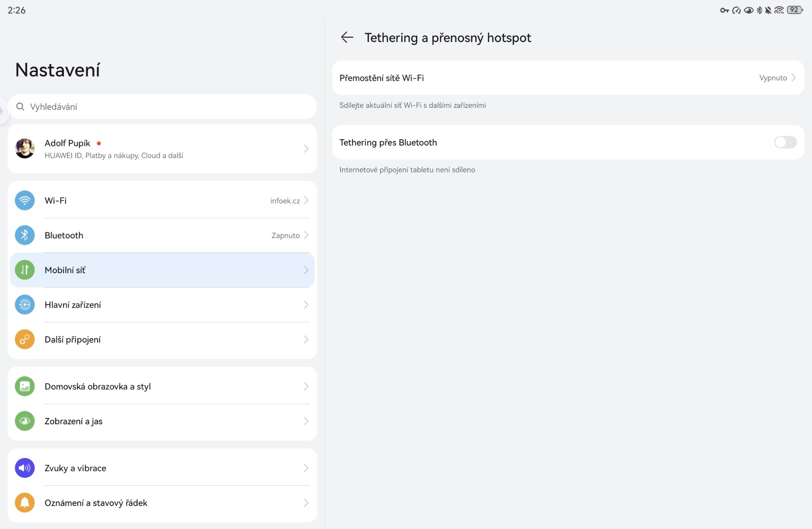This screenshot has height=529, width=812.
Task: Click the Zvuky a vibrace speaker icon
Action: click(x=25, y=468)
